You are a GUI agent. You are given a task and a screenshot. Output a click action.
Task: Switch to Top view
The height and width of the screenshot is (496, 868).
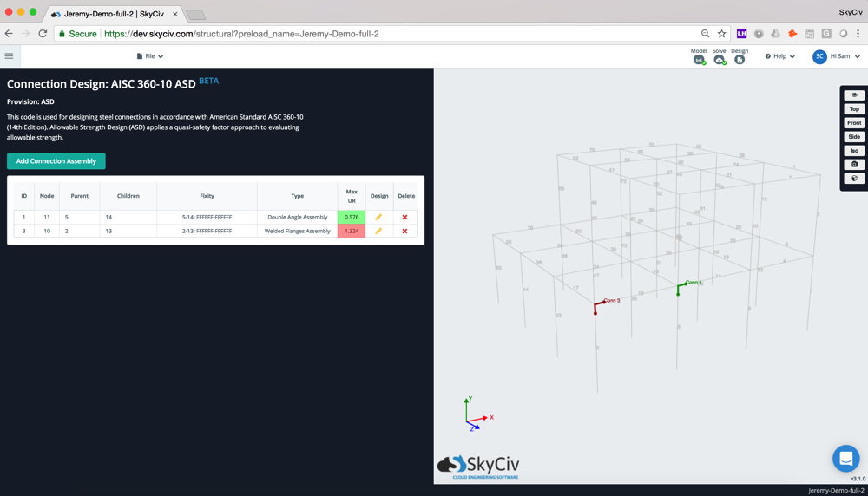pyautogui.click(x=854, y=109)
